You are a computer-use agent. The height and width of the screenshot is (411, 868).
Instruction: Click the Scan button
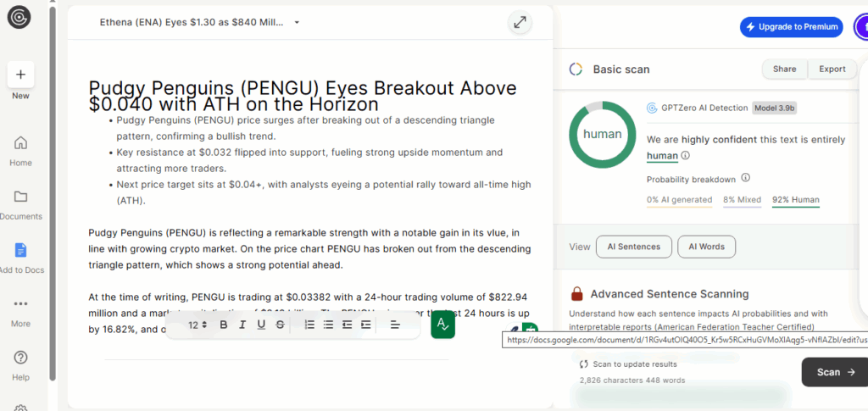point(835,372)
